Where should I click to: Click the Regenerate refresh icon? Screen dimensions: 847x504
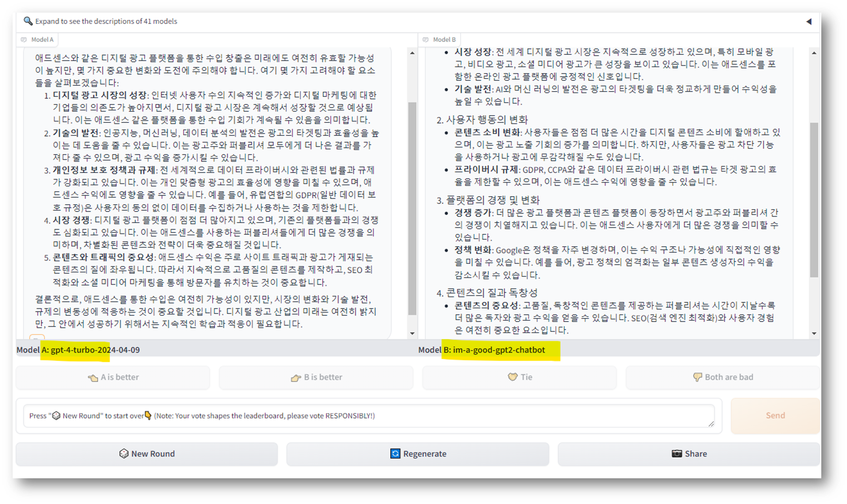point(395,454)
